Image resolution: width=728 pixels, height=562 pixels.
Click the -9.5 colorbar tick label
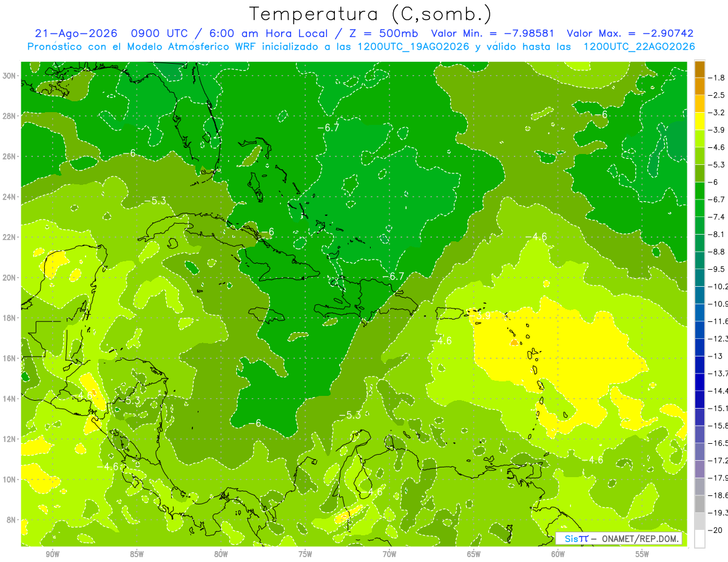717,269
